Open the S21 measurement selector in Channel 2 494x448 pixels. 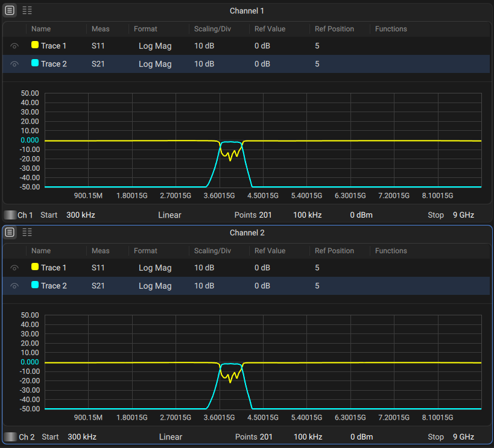98,285
